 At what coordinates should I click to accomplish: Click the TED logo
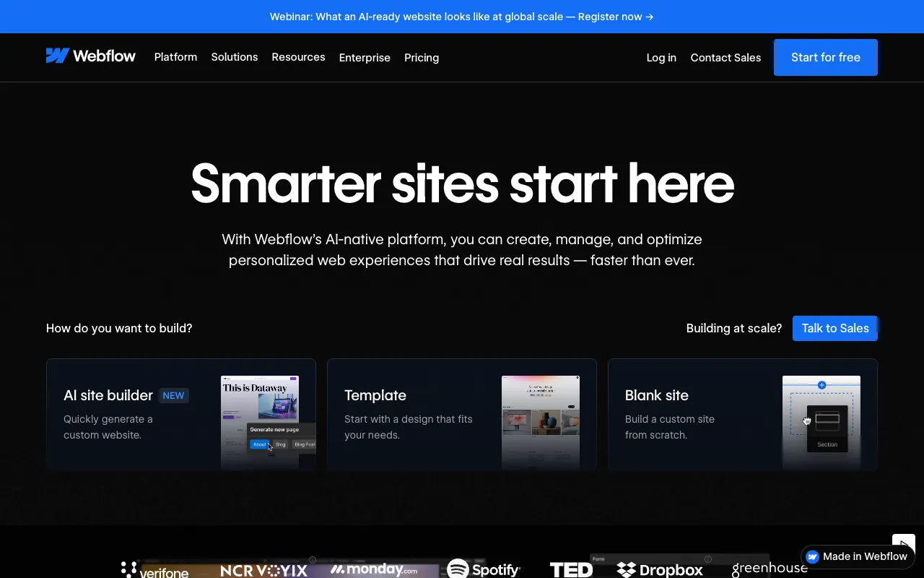coord(570,570)
